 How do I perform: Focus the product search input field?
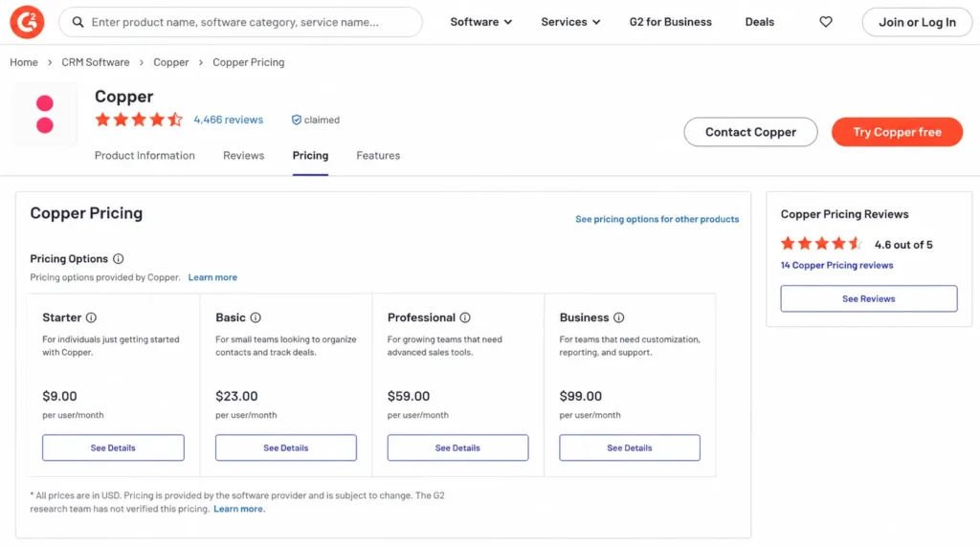click(240, 23)
